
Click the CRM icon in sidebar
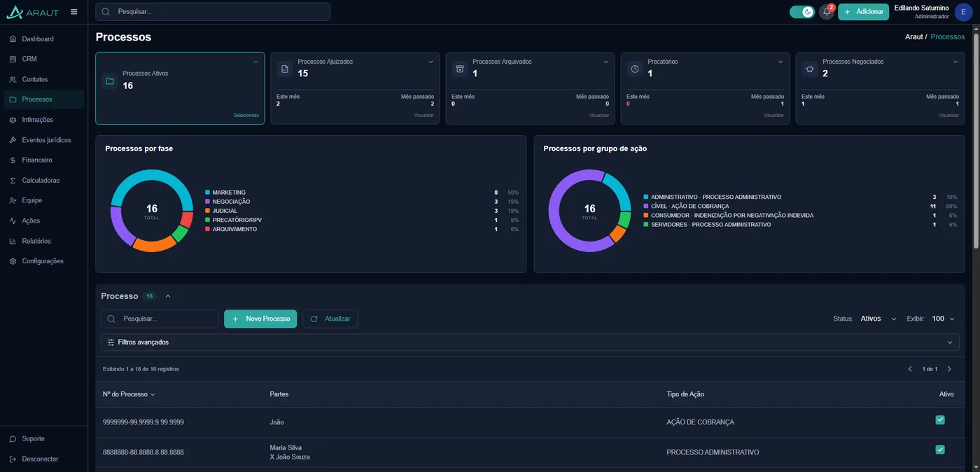(13, 60)
